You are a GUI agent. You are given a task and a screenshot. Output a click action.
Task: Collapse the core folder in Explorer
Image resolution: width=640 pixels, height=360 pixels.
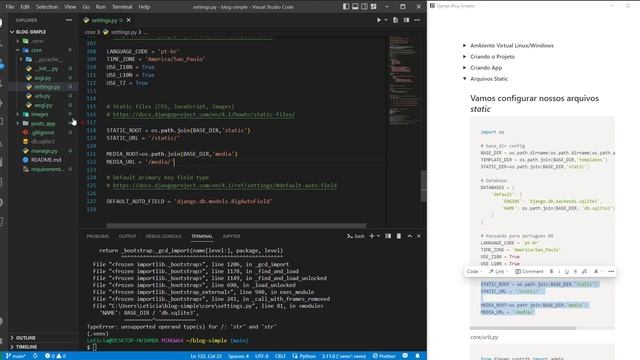pos(18,50)
